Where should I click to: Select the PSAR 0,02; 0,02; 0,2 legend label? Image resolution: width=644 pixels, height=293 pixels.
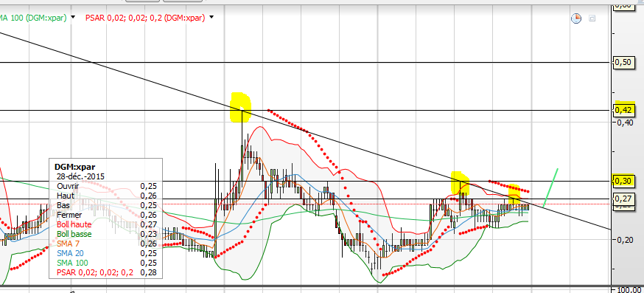145,18
